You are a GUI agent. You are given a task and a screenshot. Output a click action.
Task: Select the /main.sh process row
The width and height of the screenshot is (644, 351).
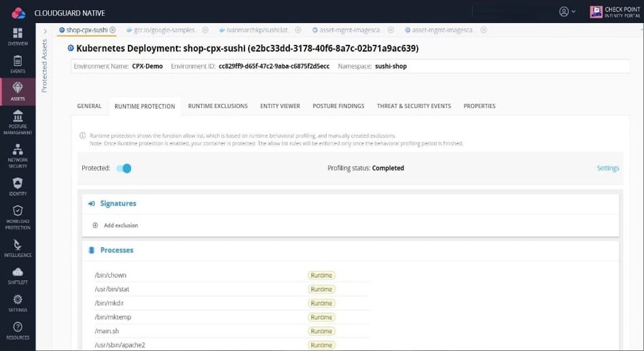(231, 331)
